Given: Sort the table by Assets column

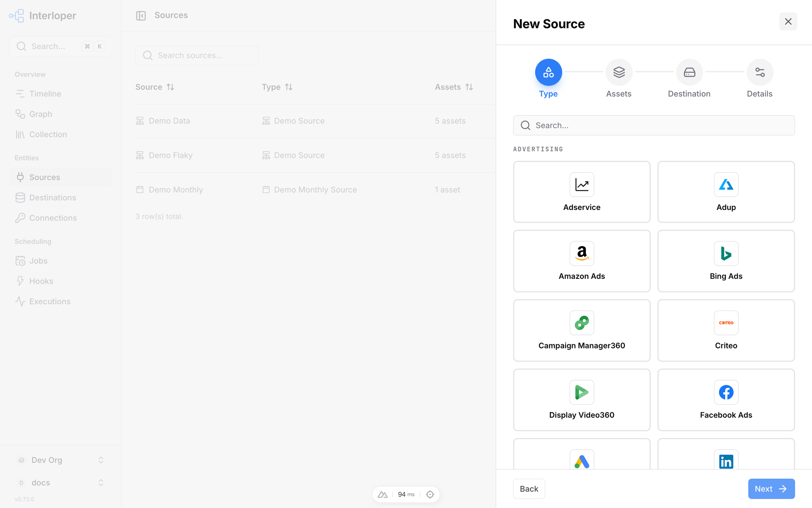Looking at the screenshot, I should point(454,87).
